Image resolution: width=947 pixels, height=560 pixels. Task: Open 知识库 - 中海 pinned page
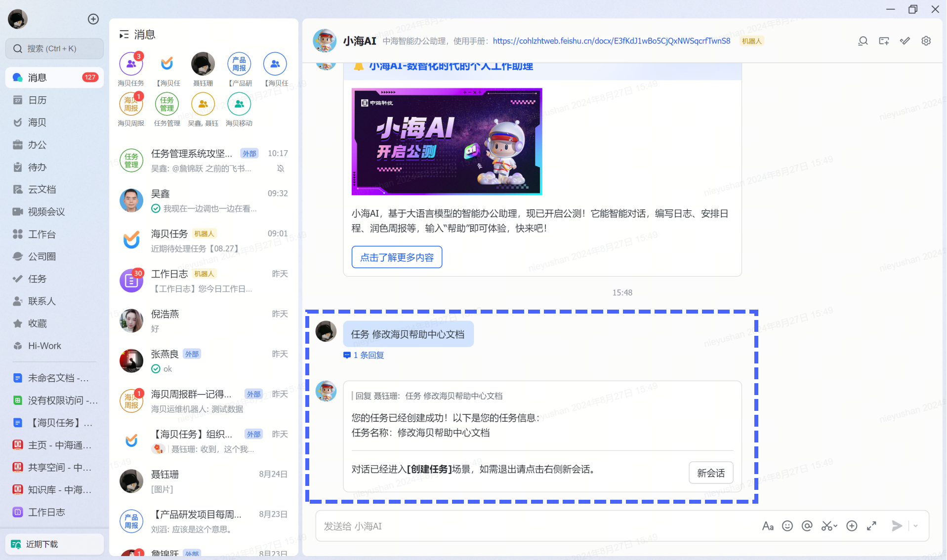[54, 489]
